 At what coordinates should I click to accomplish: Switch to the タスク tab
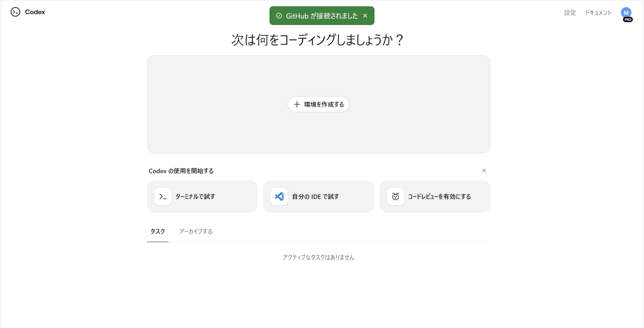tap(158, 231)
